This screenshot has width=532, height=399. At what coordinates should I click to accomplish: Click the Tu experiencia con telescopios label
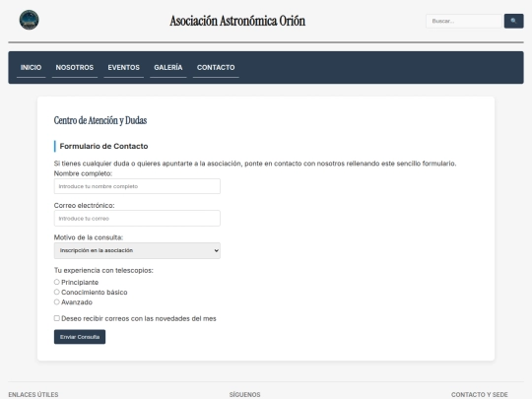tap(103, 270)
